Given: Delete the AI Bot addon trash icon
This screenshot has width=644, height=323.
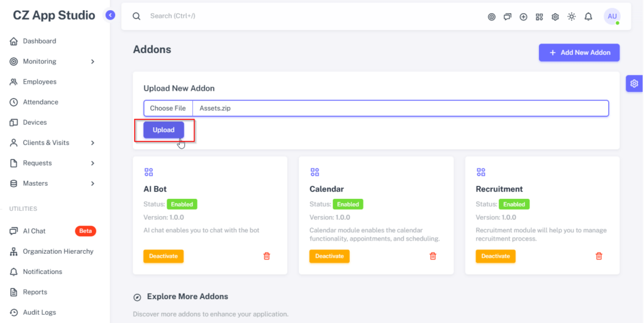Looking at the screenshot, I should point(267,256).
